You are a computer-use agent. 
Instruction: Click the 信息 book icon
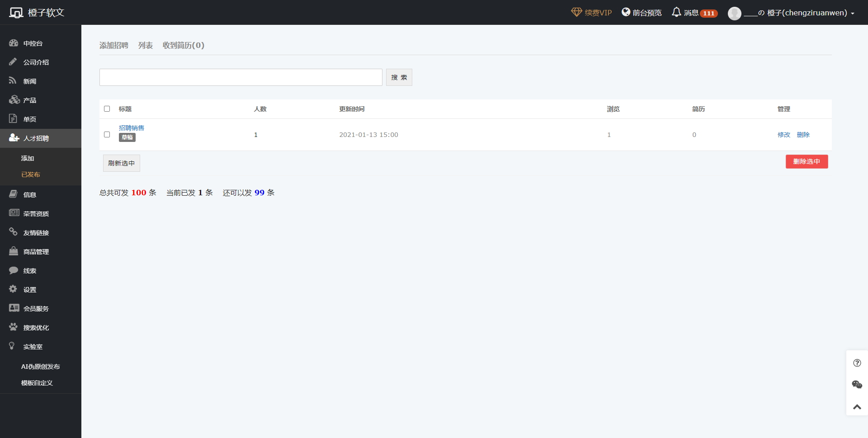pos(13,194)
